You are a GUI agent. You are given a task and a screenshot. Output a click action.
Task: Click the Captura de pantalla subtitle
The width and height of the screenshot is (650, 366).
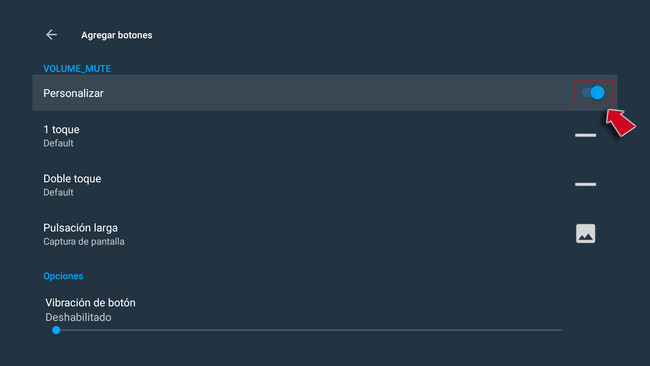click(x=84, y=242)
